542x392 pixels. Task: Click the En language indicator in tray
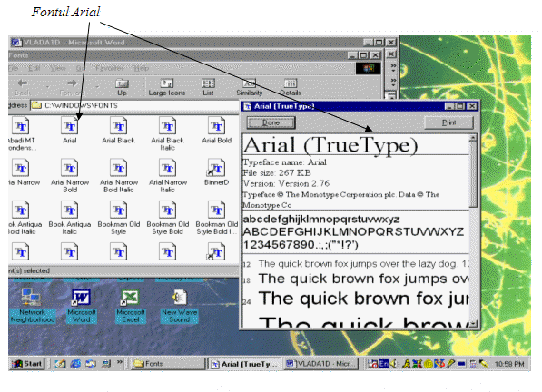384,364
